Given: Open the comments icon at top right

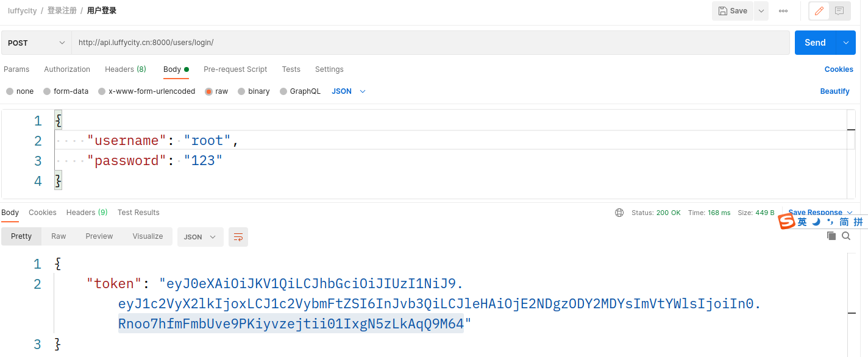Looking at the screenshot, I should (x=839, y=11).
